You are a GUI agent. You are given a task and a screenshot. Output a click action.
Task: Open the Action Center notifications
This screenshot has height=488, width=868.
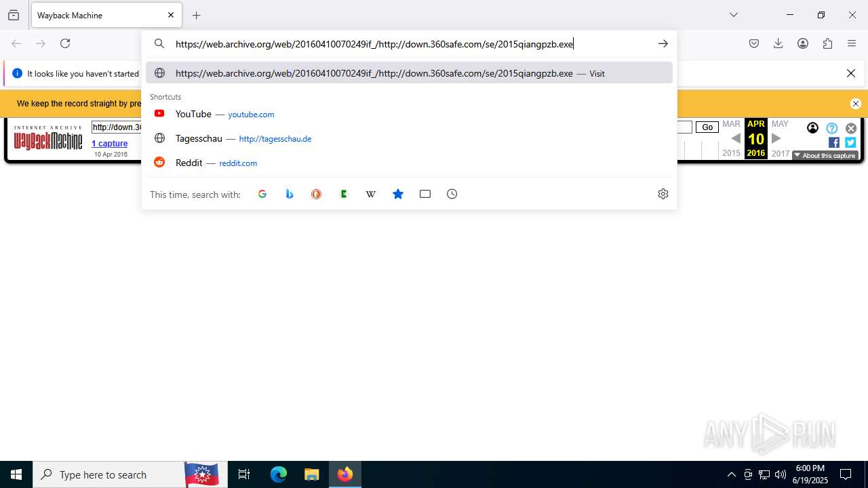click(x=846, y=474)
